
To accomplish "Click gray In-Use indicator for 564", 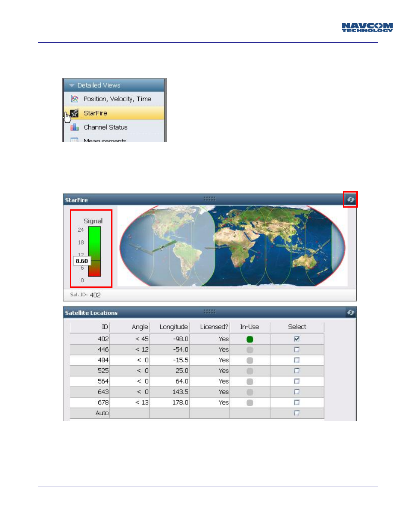I will (x=250, y=382).
